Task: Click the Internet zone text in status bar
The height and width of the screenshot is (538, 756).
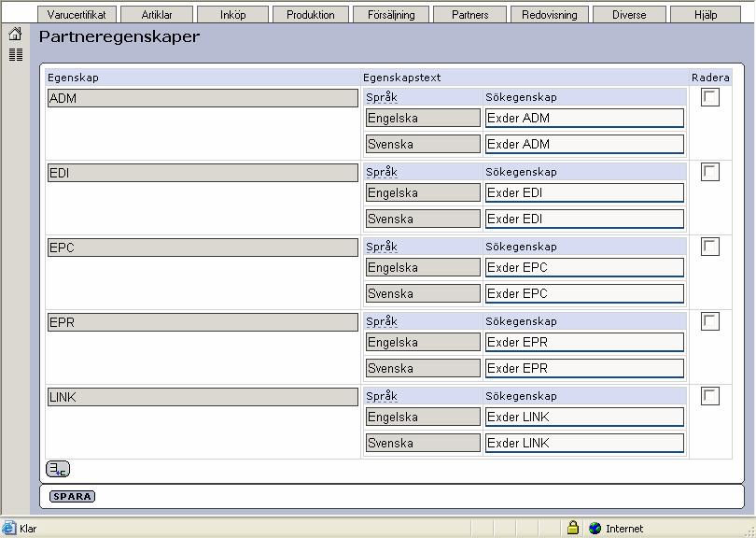Action: point(624,529)
